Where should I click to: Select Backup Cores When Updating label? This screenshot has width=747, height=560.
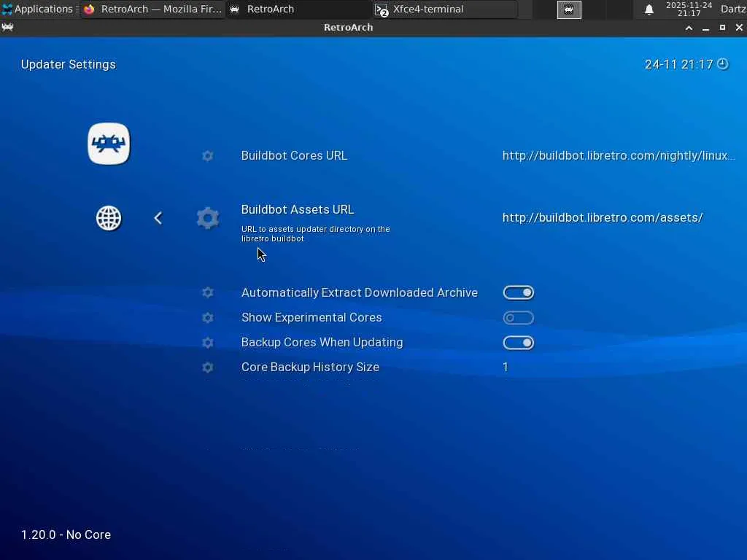point(322,343)
